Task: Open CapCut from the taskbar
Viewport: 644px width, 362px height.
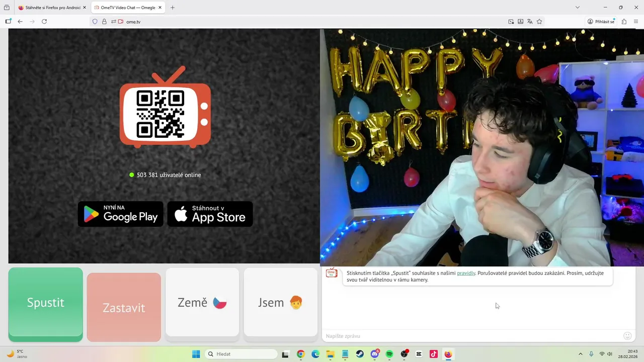Action: pos(419,354)
